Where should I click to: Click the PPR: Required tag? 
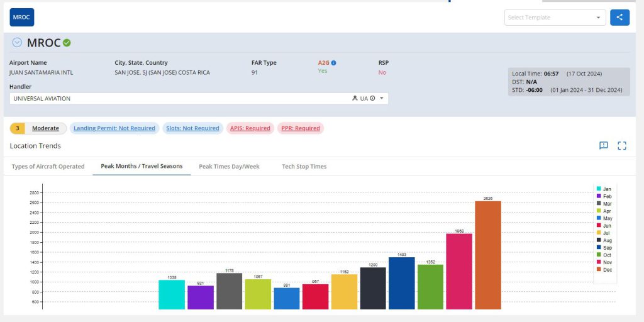tap(300, 128)
